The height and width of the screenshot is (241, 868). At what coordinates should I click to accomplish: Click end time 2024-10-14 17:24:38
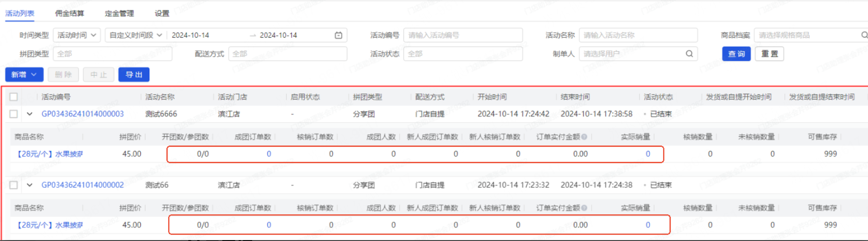(x=597, y=185)
